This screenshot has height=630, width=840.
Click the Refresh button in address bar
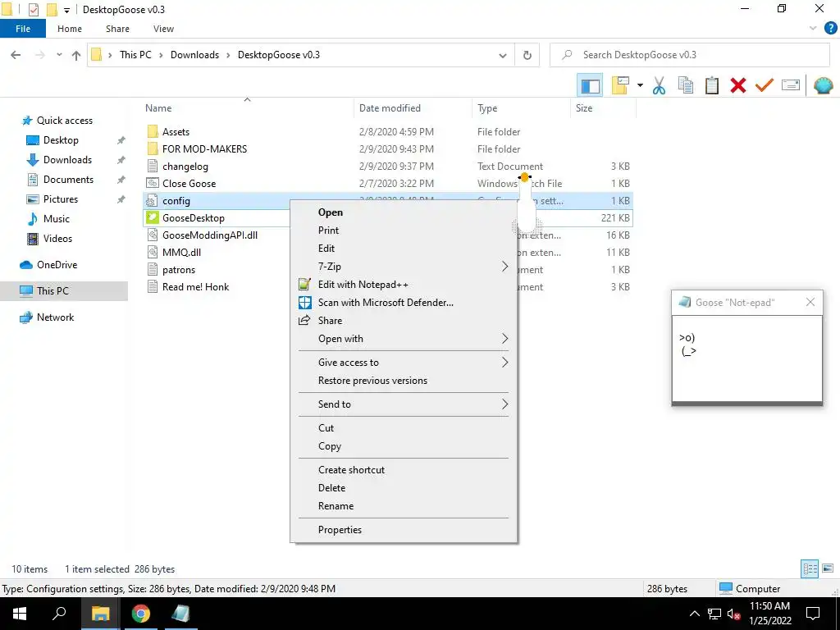click(x=527, y=55)
